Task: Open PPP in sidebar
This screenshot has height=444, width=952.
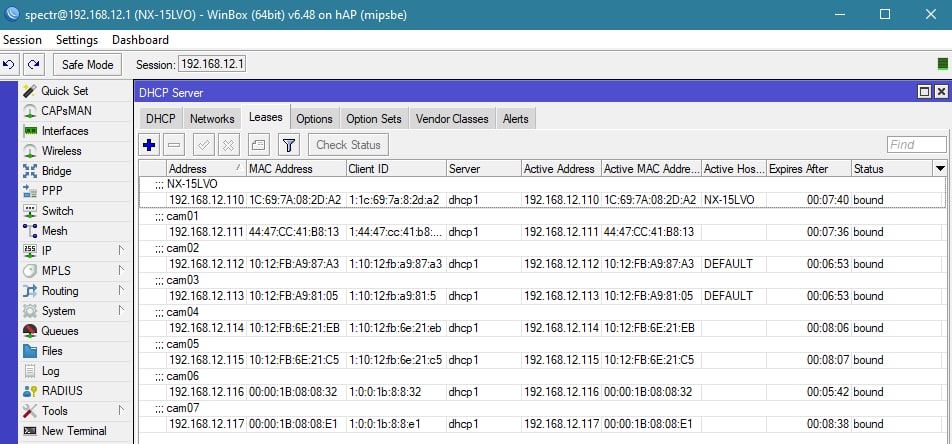Action: pos(52,191)
